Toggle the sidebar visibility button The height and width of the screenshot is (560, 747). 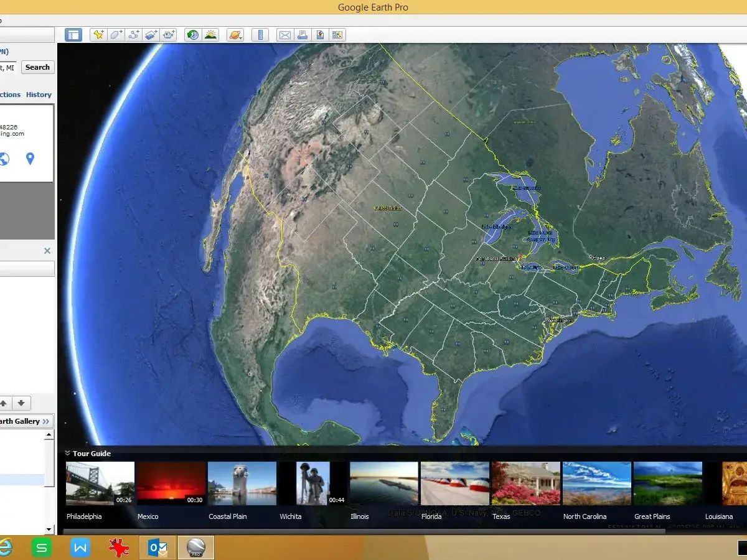coord(73,35)
